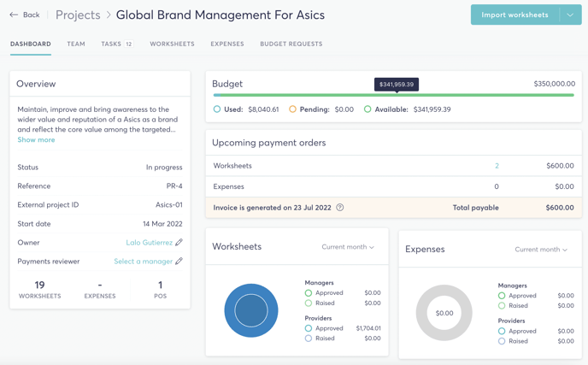Click upcoming Worksheets $600.00 amount

(x=560, y=166)
